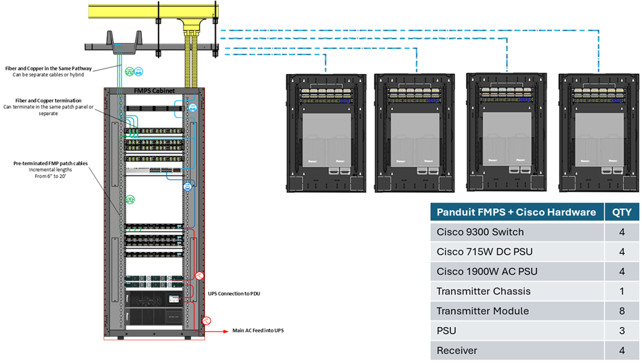Click the 'Transmitter Chassis' row
The width and height of the screenshot is (642, 364).
(x=534, y=291)
